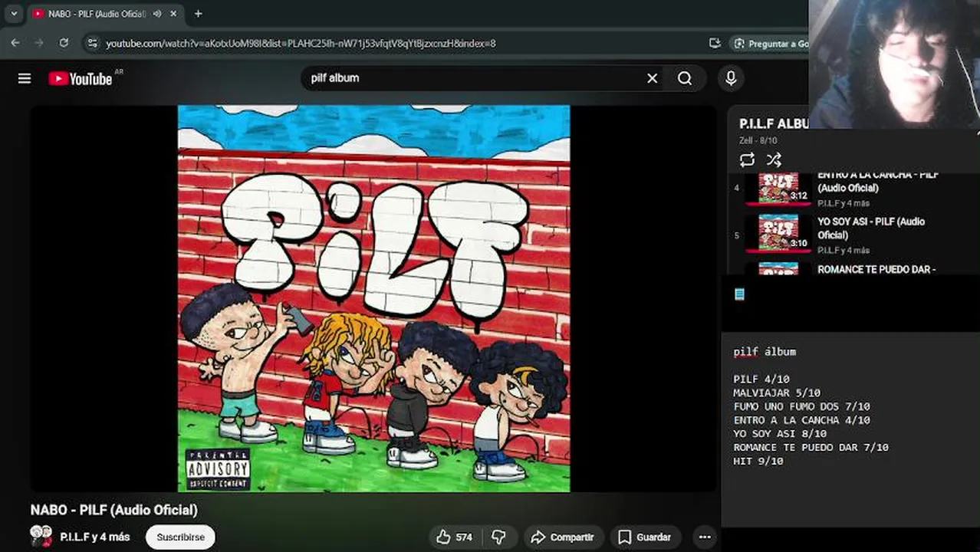The height and width of the screenshot is (552, 980).
Task: Clear the search box with the X
Action: pyautogui.click(x=652, y=78)
